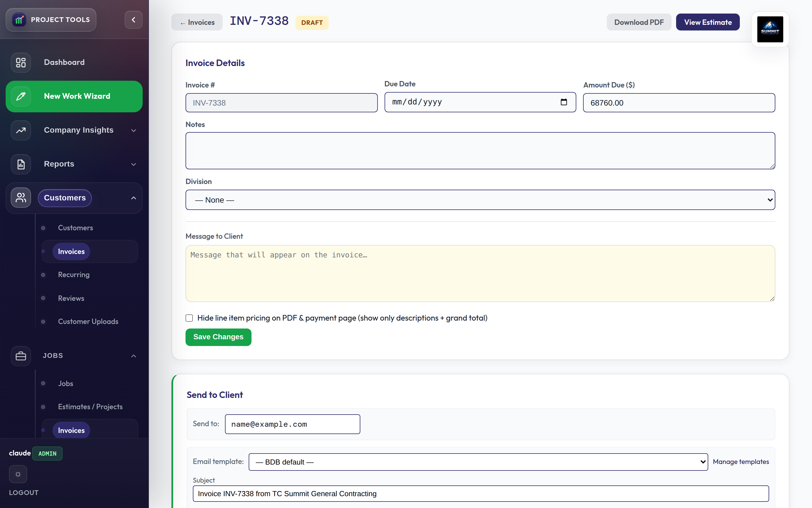Check Hide line item pricing checkbox
The height and width of the screenshot is (508, 812).
[189, 318]
